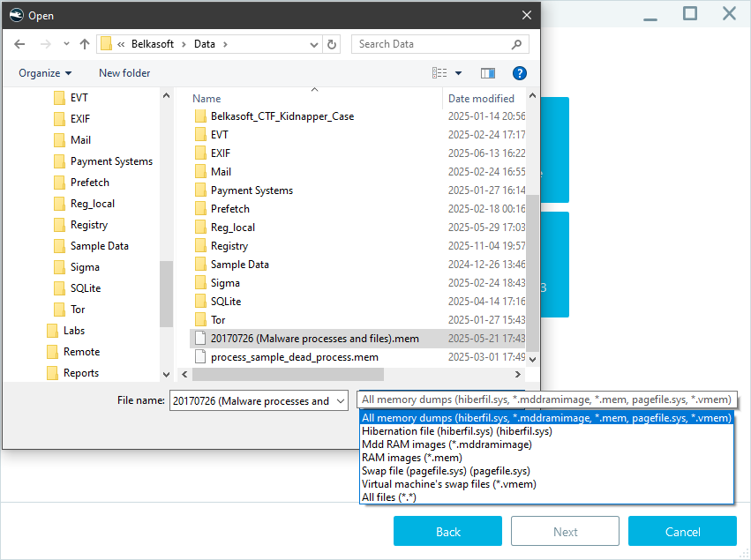Click New folder
Viewport: 751px width, 560px height.
[x=124, y=72]
